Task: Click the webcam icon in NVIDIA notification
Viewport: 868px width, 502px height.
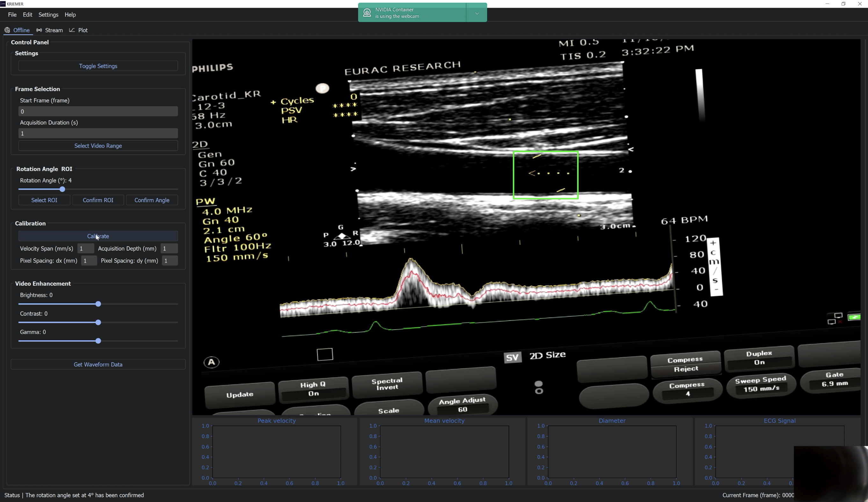Action: tap(367, 13)
